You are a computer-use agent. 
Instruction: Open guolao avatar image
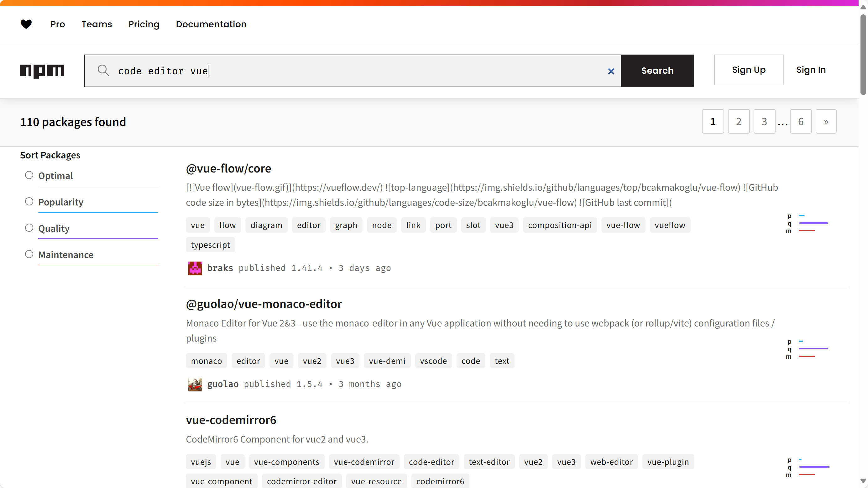click(195, 384)
